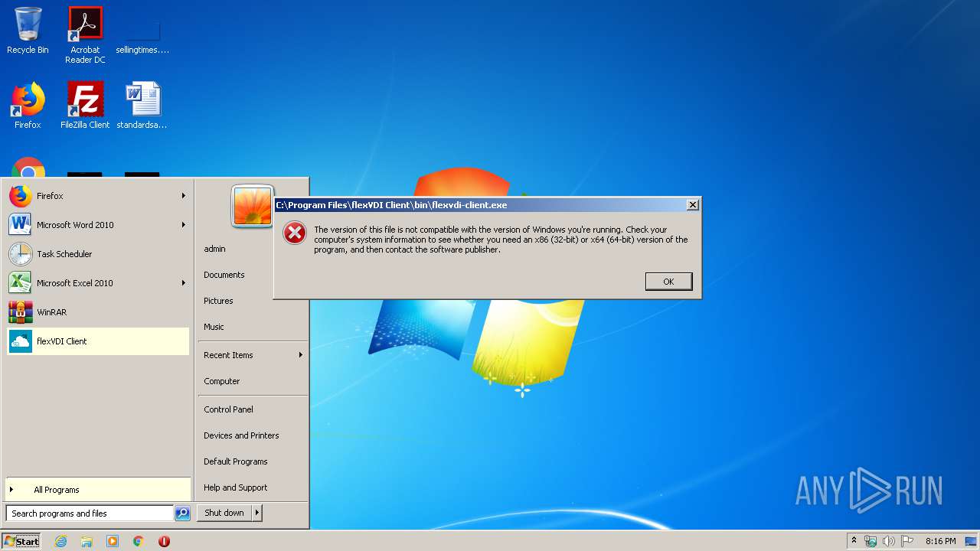Viewport: 980px width, 551px height.
Task: Expand Microsoft Excel 2010 jump list arrow
Action: click(x=184, y=283)
